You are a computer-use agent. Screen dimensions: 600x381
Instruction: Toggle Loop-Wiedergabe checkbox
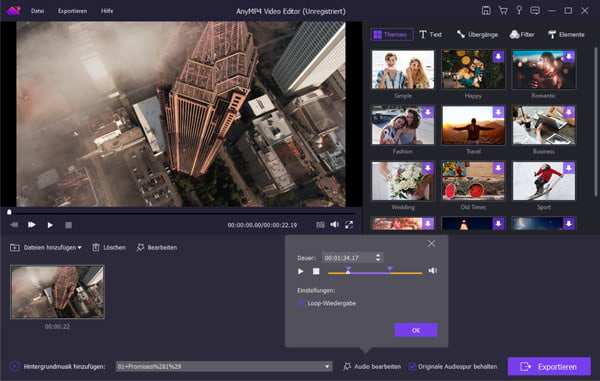pos(301,303)
